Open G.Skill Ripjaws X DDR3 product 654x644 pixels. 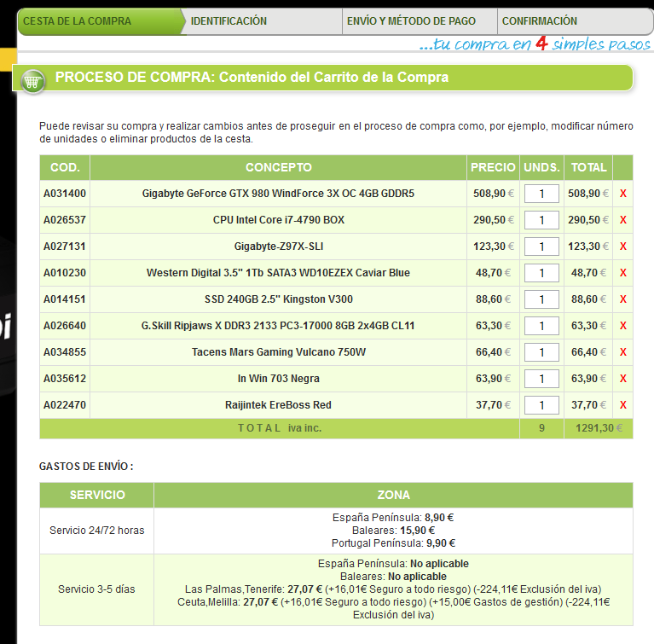[278, 326]
